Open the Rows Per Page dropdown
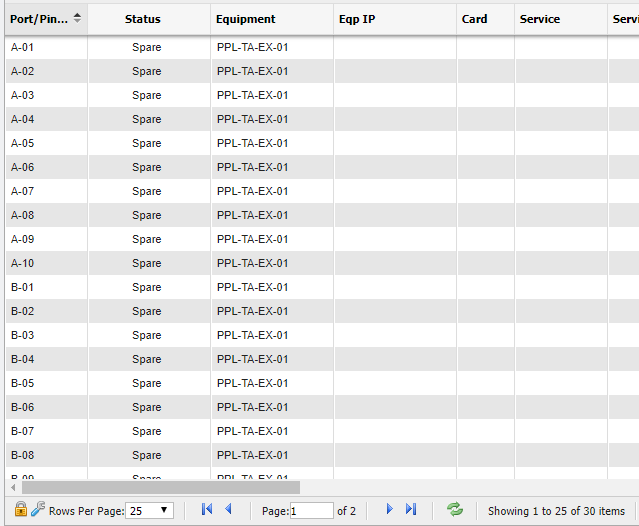639x526 pixels. click(x=151, y=510)
